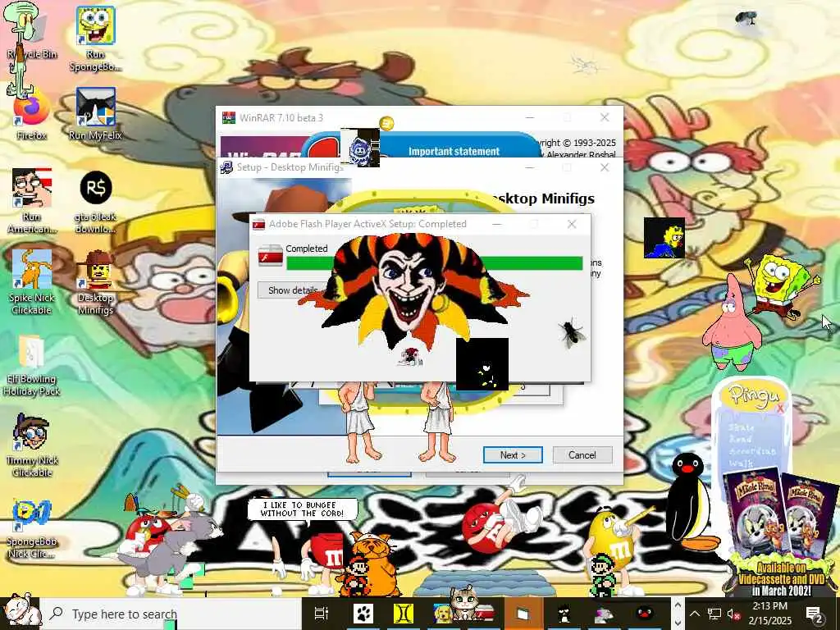Image resolution: width=840 pixels, height=630 pixels.
Task: Click the taskbar overflow up arrow
Action: [x=677, y=605]
